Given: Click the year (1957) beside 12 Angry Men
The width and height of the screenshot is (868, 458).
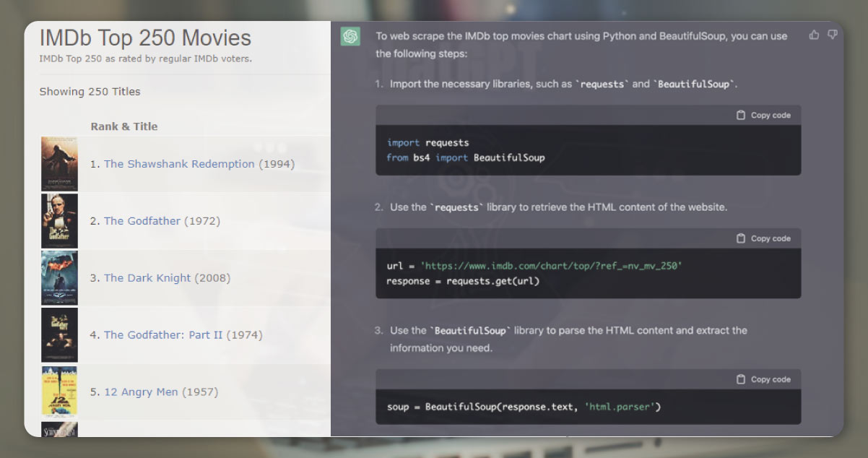Looking at the screenshot, I should [200, 392].
